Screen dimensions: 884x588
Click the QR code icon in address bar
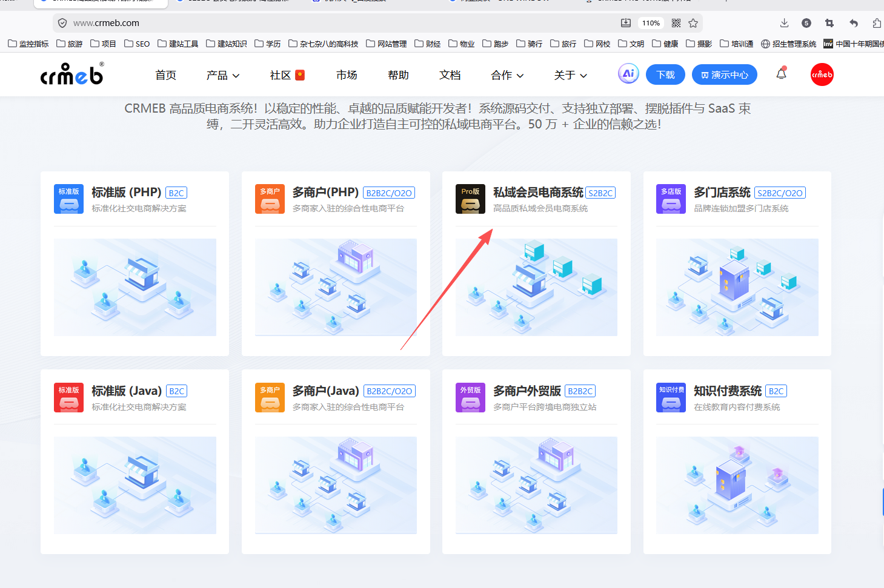click(676, 23)
